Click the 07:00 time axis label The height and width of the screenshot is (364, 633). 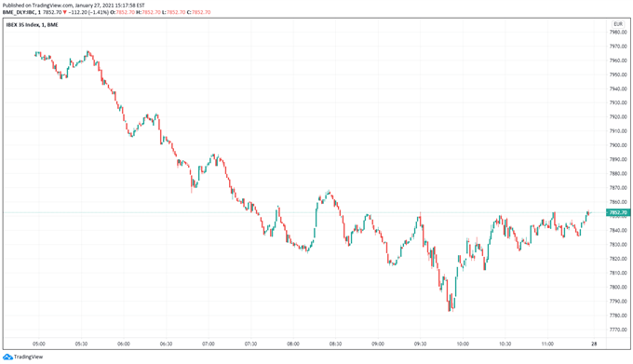[x=209, y=344]
